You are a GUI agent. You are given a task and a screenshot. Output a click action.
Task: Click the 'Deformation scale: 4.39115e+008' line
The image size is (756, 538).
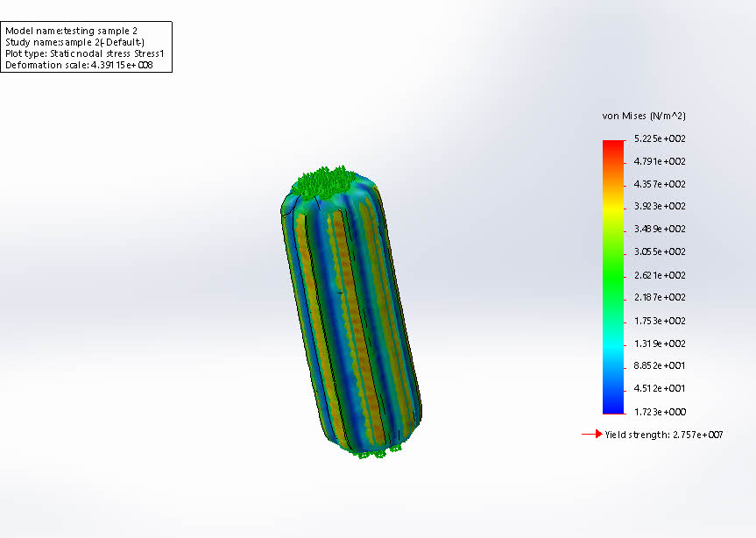point(79,65)
